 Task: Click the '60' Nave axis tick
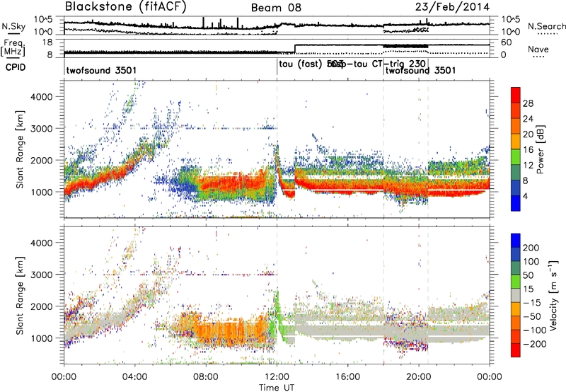click(506, 42)
